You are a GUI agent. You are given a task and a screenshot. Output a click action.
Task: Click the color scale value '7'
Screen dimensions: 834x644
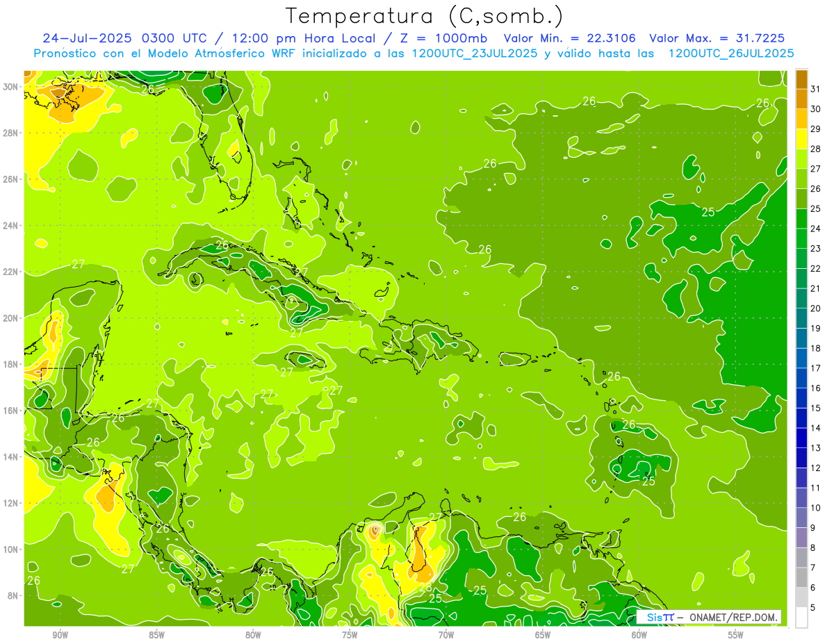(813, 568)
